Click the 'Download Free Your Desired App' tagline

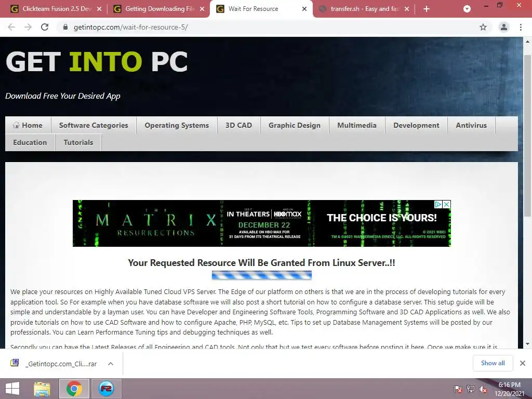tap(63, 96)
